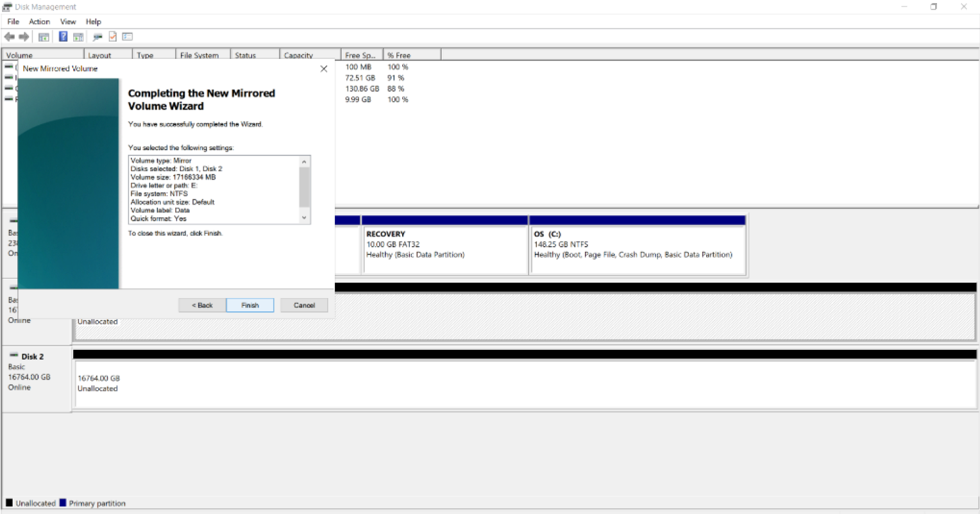Select the volume icon in the 72.51 GB row
The height and width of the screenshot is (514, 980).
[x=9, y=78]
